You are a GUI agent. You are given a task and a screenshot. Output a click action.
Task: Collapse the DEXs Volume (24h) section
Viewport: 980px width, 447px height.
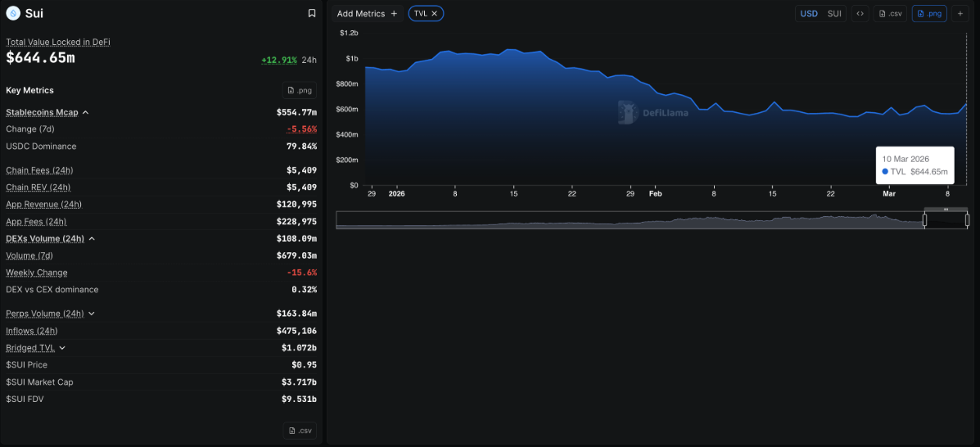92,239
